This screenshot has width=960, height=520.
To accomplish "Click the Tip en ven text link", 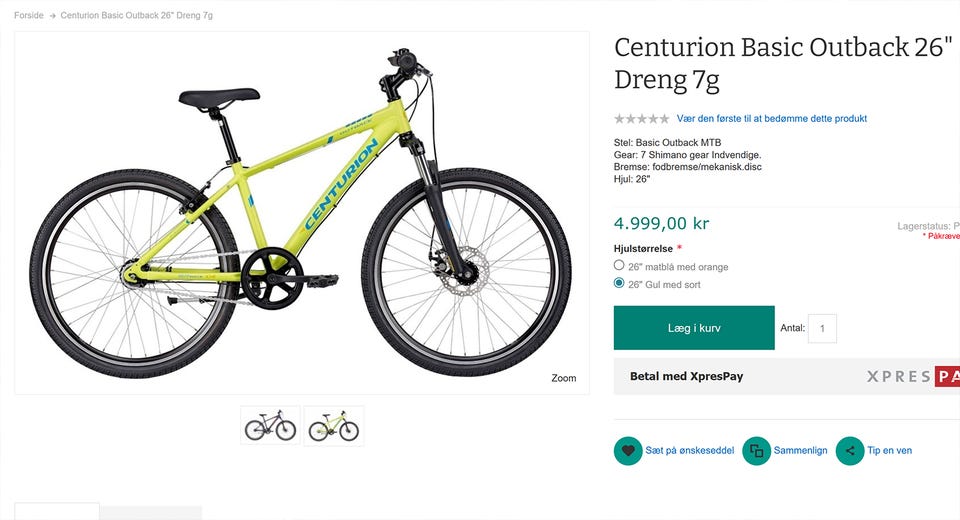I will [889, 451].
